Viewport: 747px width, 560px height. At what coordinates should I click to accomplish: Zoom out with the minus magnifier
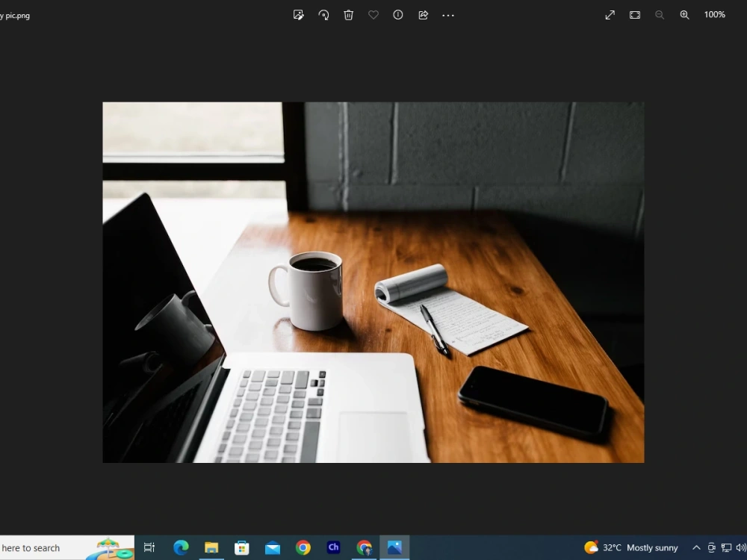click(x=660, y=15)
